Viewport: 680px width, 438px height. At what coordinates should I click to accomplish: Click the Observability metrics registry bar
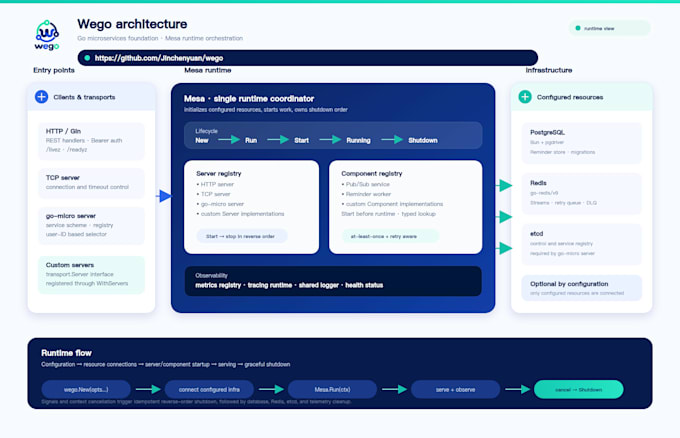[x=333, y=281]
